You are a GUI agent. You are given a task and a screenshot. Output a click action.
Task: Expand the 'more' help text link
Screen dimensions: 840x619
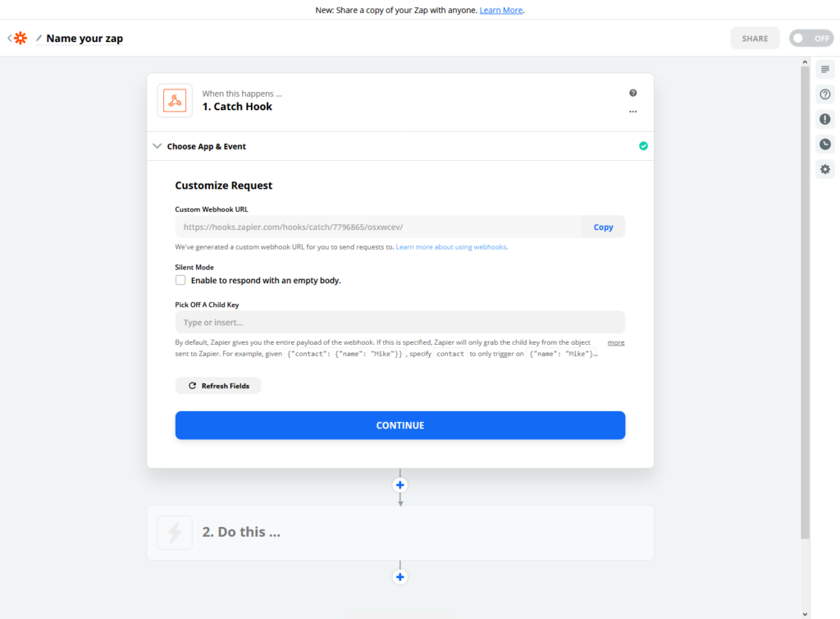tap(615, 342)
